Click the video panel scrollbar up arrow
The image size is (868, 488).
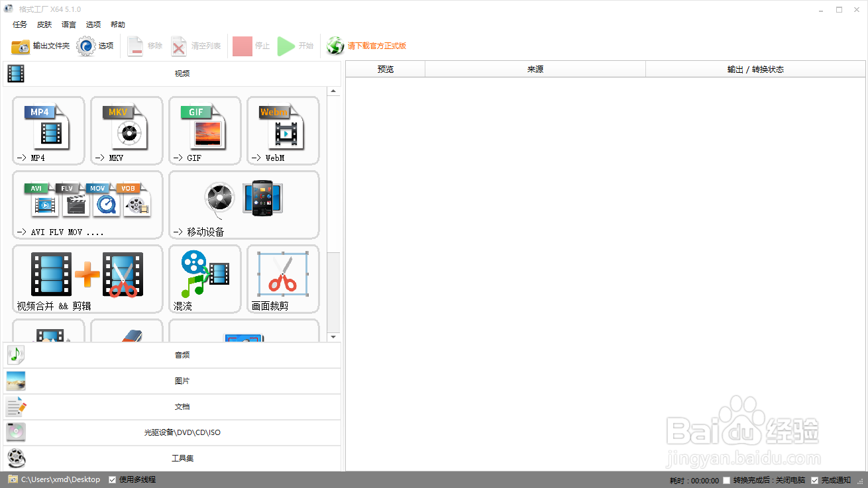(334, 91)
